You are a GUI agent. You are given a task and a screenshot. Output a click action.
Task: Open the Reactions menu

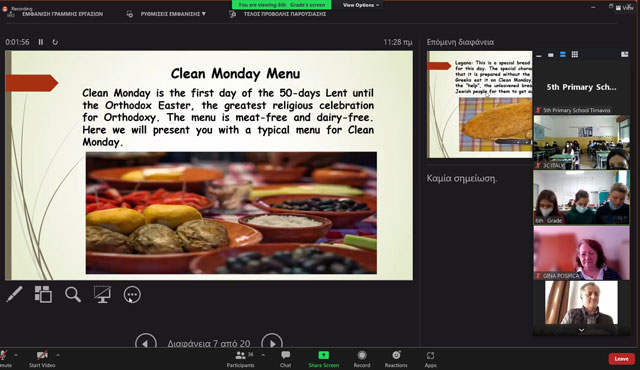(x=396, y=359)
